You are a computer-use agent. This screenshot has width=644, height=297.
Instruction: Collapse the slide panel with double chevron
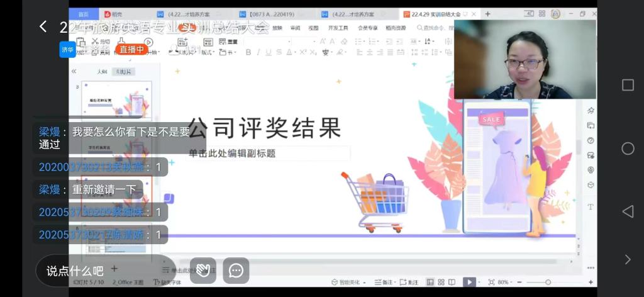coord(74,72)
